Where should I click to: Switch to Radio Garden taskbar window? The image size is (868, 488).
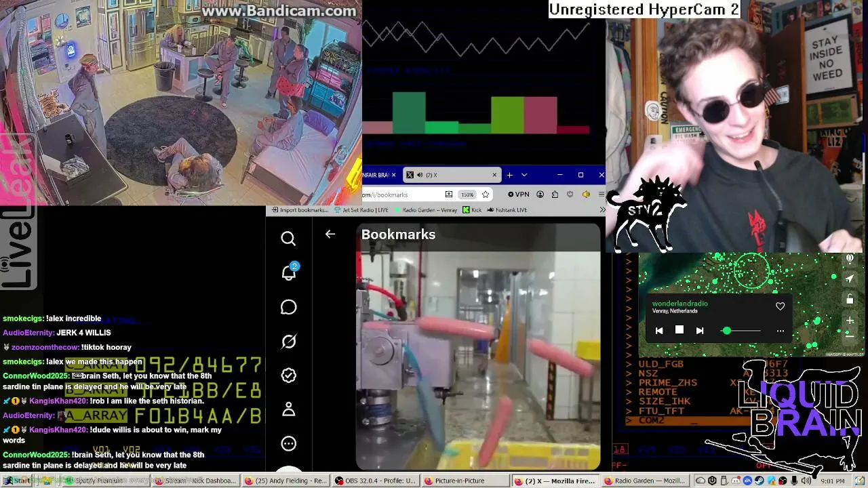coord(645,481)
